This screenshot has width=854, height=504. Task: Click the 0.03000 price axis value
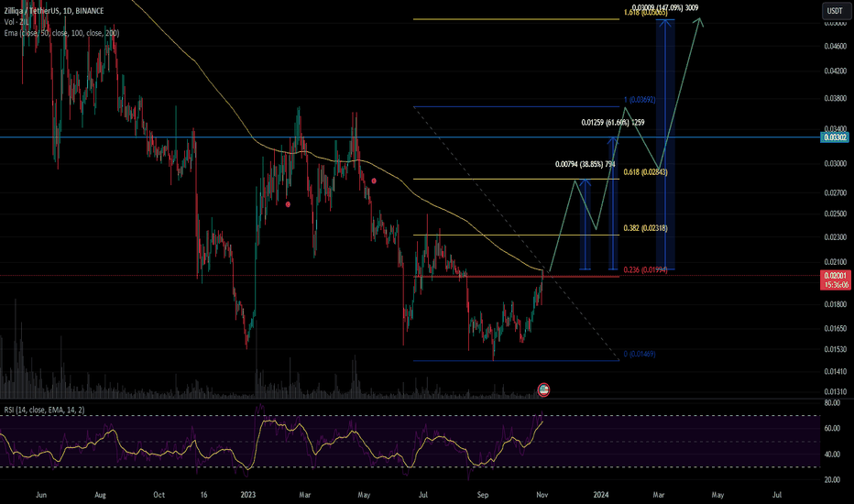tap(835, 163)
